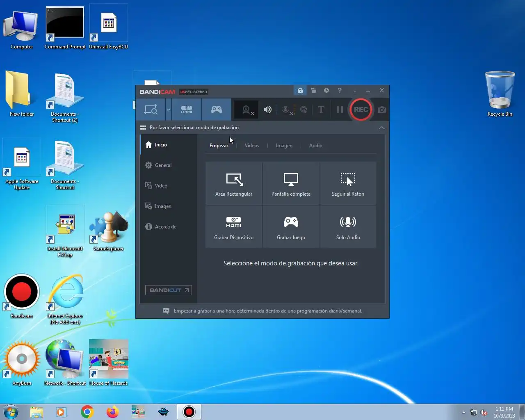This screenshot has height=420, width=525.
Task: Select the GameExplorer desktop icon
Action: pos(109,231)
